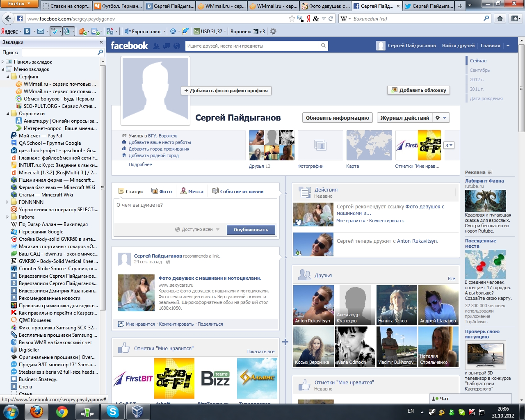Jump to Сентябрь on the timeline
The image size is (525, 420).
coord(479,70)
